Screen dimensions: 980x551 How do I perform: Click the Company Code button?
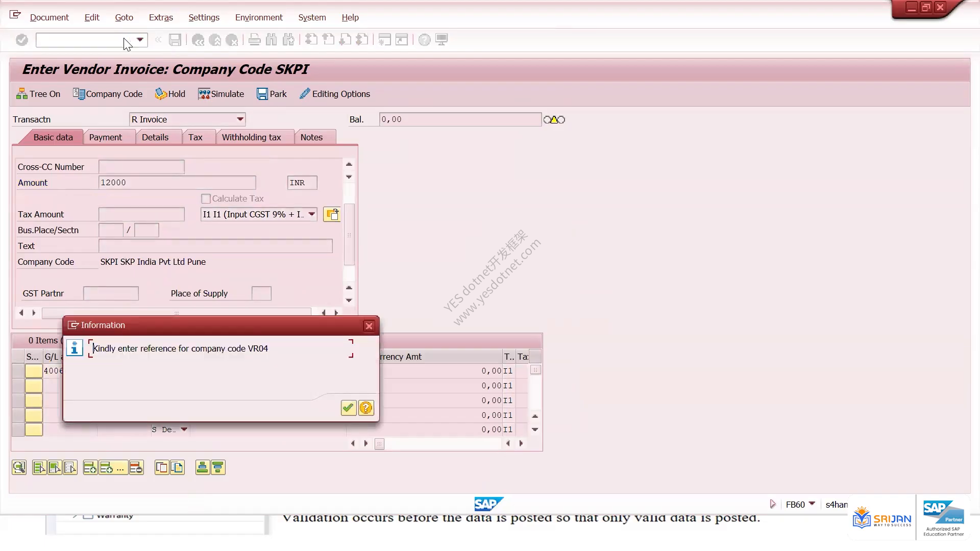pos(108,94)
